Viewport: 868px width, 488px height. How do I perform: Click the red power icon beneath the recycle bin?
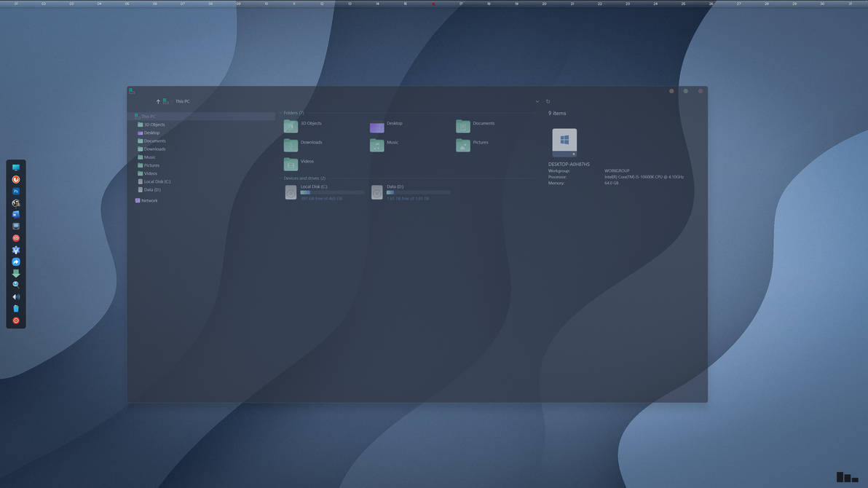pos(16,320)
